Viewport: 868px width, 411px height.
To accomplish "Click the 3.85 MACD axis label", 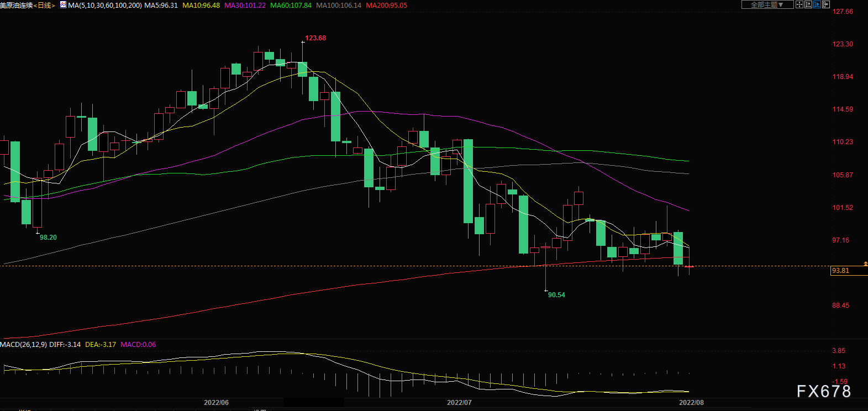I will 839,351.
